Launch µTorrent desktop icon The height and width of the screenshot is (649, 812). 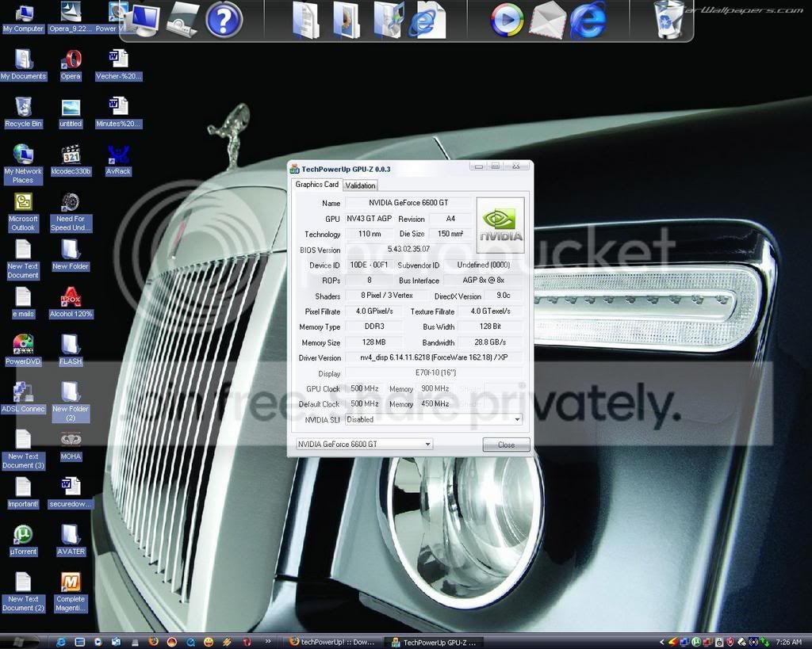click(x=23, y=540)
